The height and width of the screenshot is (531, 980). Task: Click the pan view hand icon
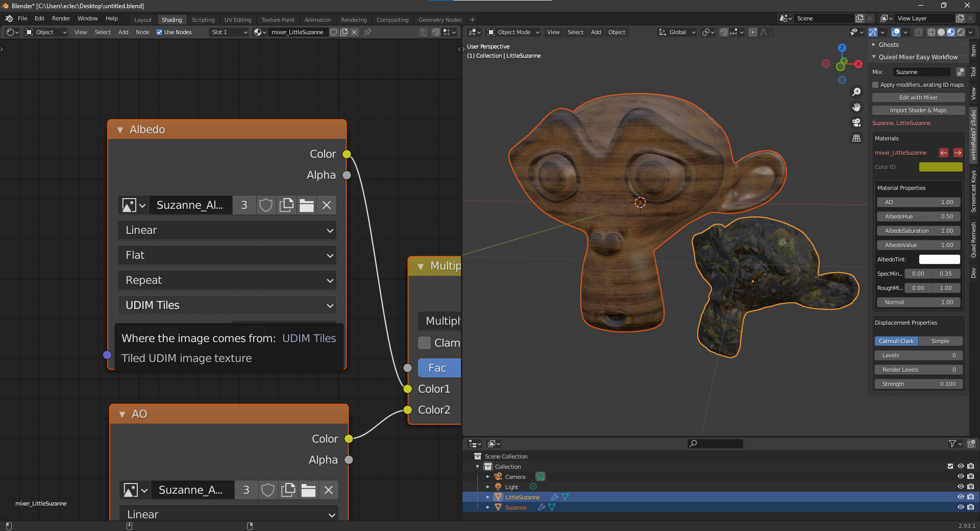point(856,107)
